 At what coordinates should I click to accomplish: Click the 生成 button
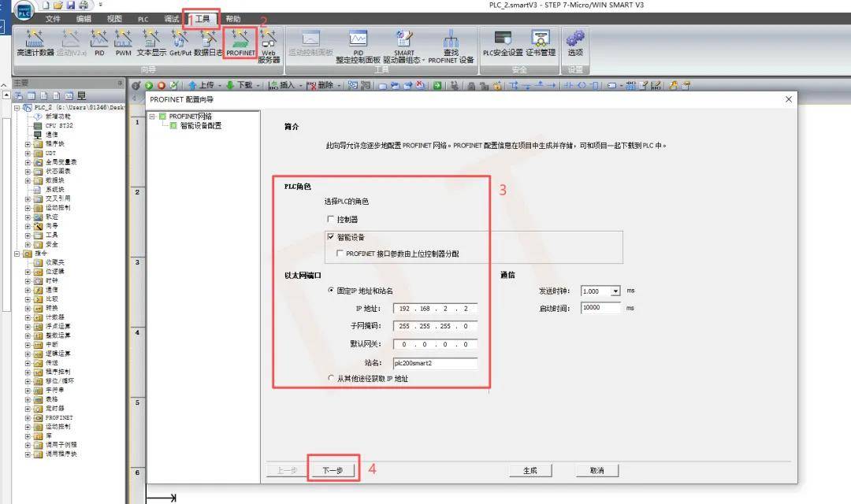pyautogui.click(x=530, y=470)
